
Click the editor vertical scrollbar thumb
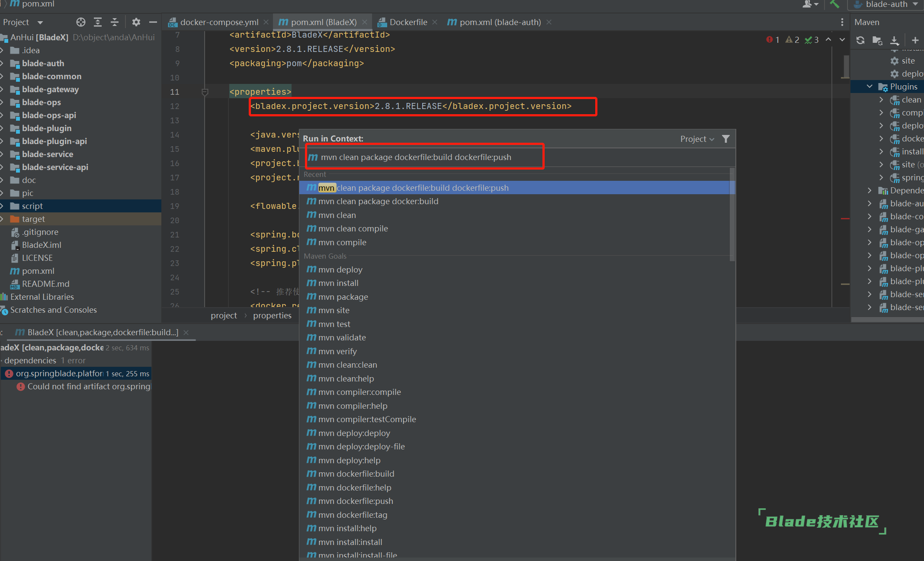click(846, 66)
